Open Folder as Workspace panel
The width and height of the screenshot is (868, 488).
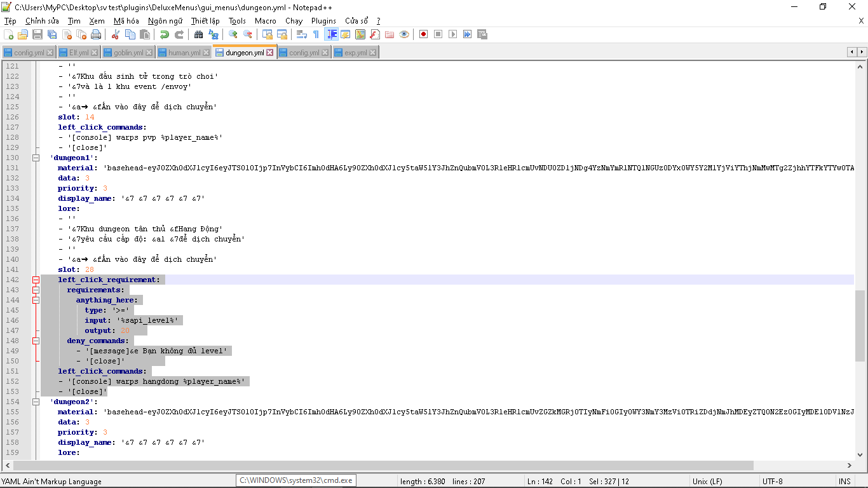(x=390, y=34)
